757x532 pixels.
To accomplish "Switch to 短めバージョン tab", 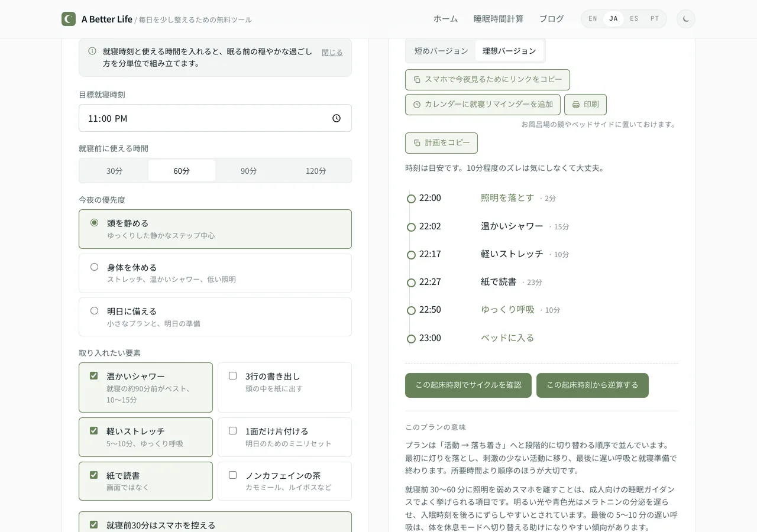I will 441,51.
